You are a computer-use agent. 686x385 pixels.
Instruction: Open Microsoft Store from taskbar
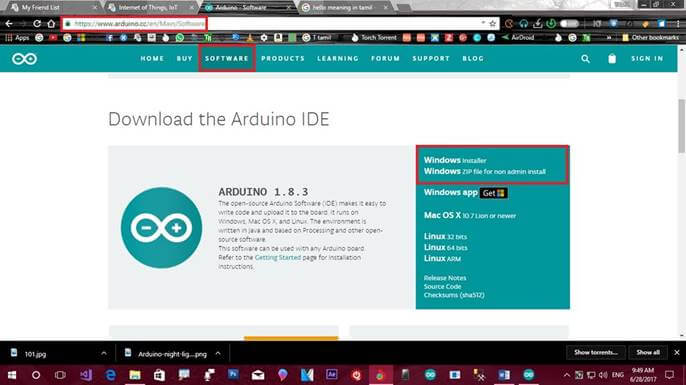(x=159, y=375)
